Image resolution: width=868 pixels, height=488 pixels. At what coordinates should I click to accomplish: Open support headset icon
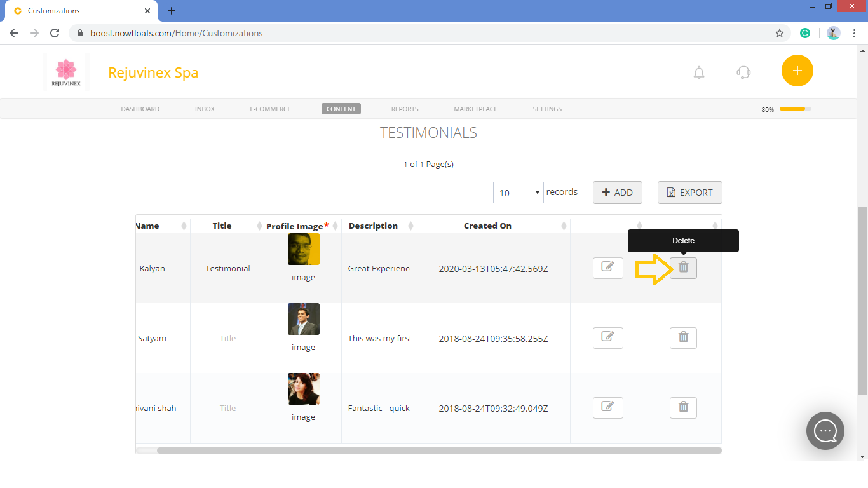click(x=743, y=72)
